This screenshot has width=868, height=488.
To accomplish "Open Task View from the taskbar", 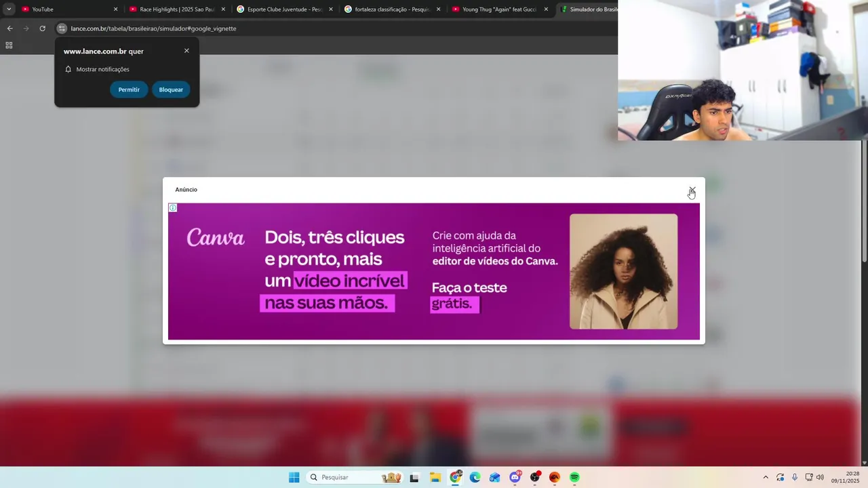I will 414,477.
